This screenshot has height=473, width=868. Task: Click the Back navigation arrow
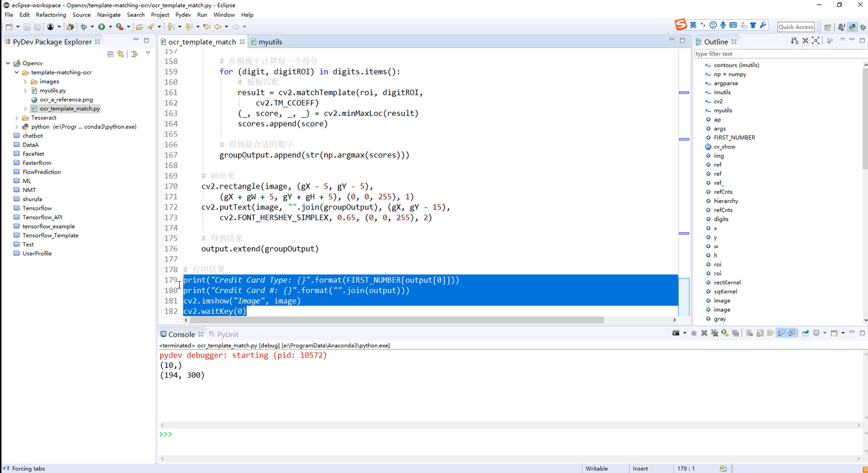pos(218,27)
